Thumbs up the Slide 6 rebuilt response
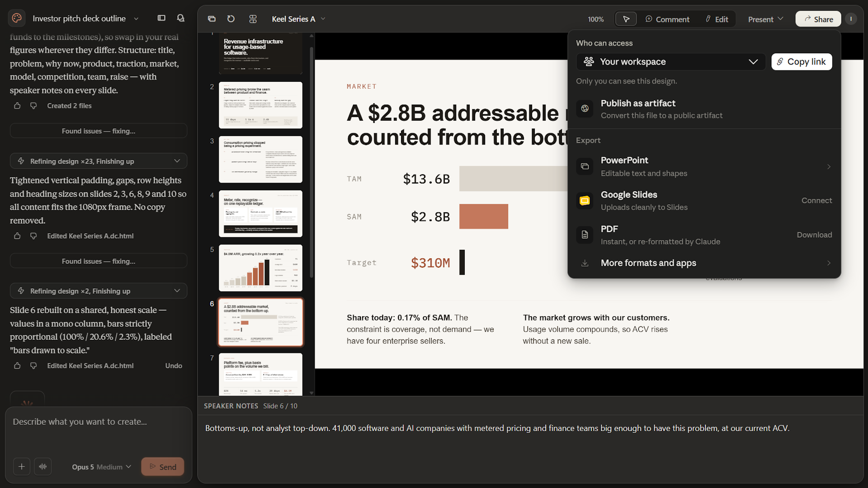 coord(17,366)
